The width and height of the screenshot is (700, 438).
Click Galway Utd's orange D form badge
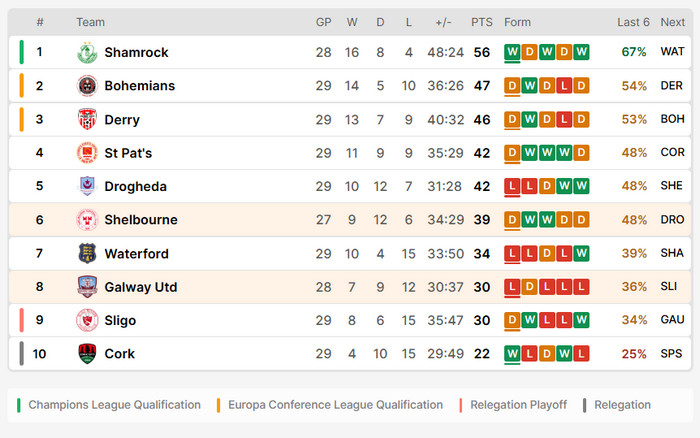(x=529, y=287)
